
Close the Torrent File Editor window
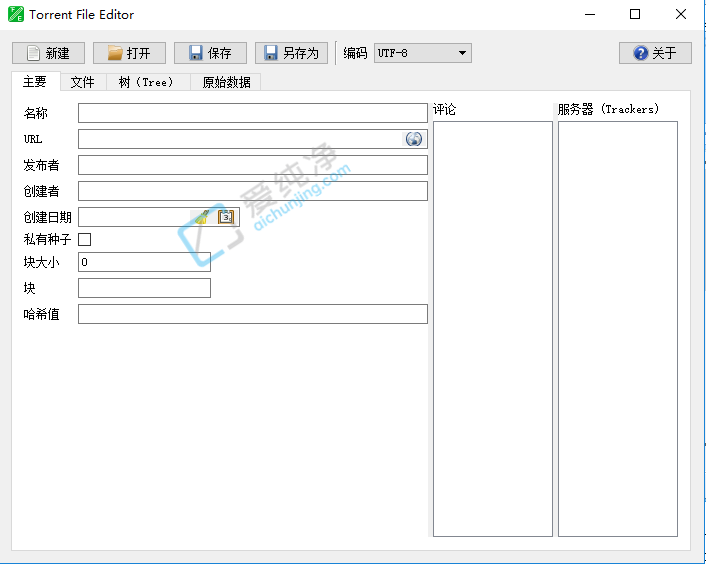point(681,14)
